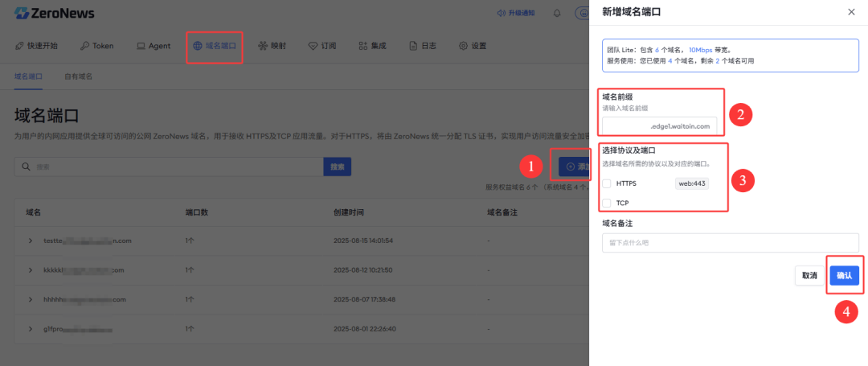
Task: Expand the g1fpro domain row
Action: pyautogui.click(x=31, y=329)
